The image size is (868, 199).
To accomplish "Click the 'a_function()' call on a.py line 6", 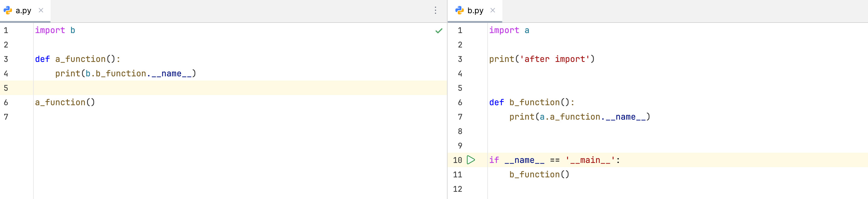I will coord(65,103).
